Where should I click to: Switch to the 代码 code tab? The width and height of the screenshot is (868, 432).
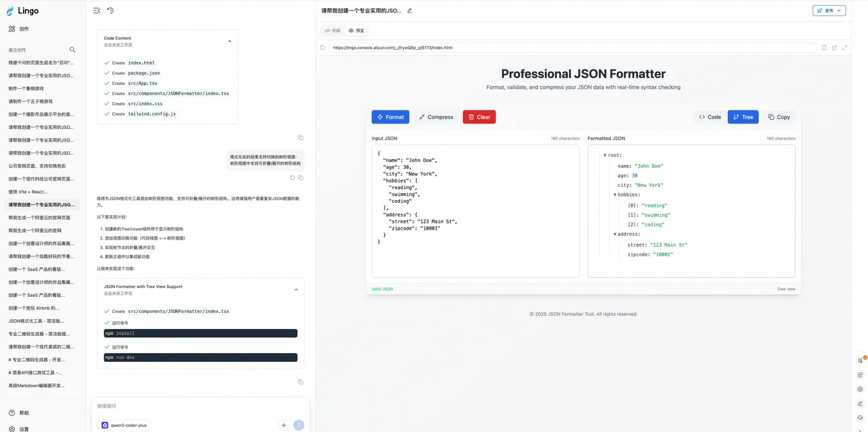click(x=333, y=30)
